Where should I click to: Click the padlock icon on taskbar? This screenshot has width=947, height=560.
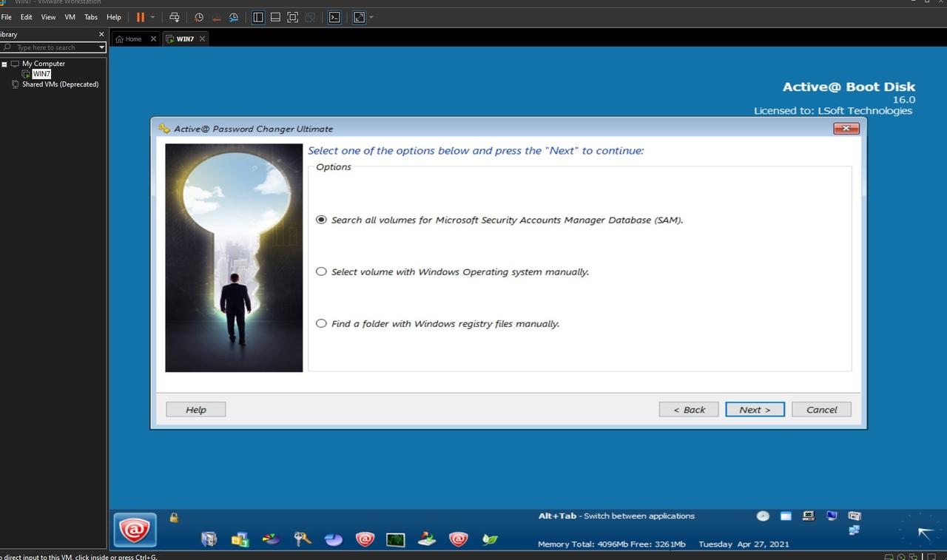tap(175, 517)
